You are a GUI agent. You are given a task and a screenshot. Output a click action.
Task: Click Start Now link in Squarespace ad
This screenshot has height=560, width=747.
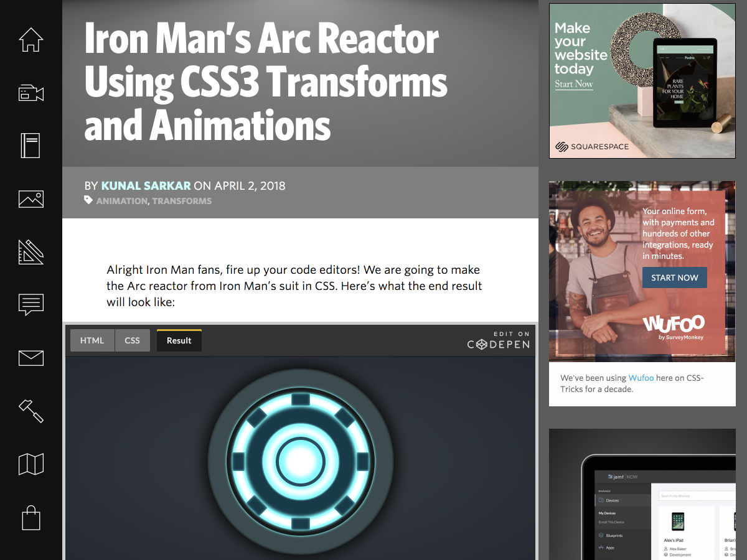click(574, 84)
